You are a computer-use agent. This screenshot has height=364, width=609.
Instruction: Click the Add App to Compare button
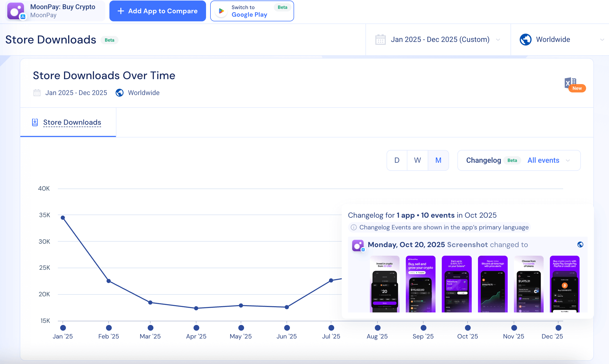[x=158, y=11]
